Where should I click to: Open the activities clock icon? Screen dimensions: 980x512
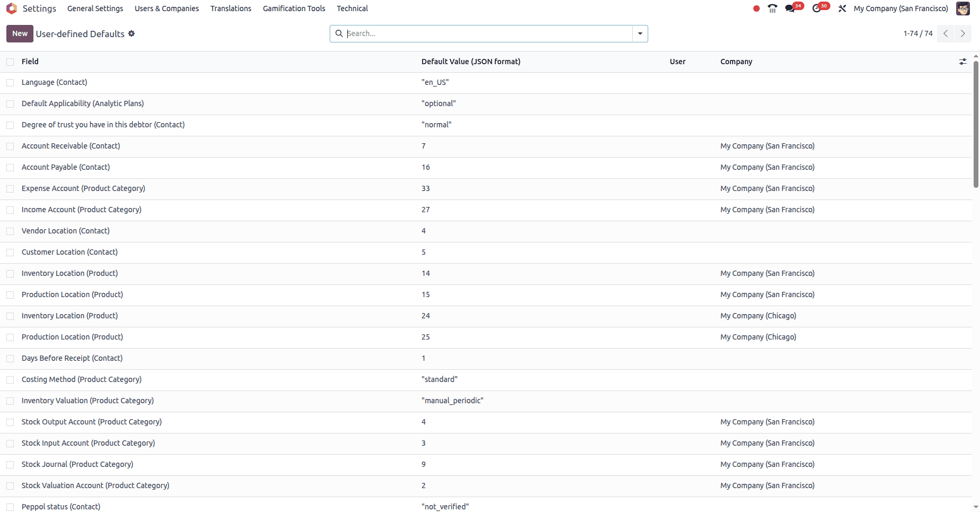pos(817,8)
